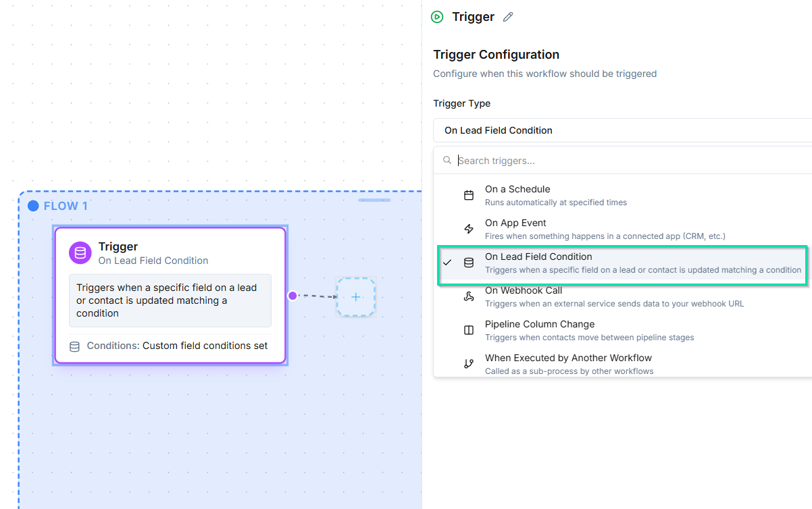The width and height of the screenshot is (812, 509).
Task: Click the column layout icon for Pipeline Column Change
Action: [x=469, y=331]
